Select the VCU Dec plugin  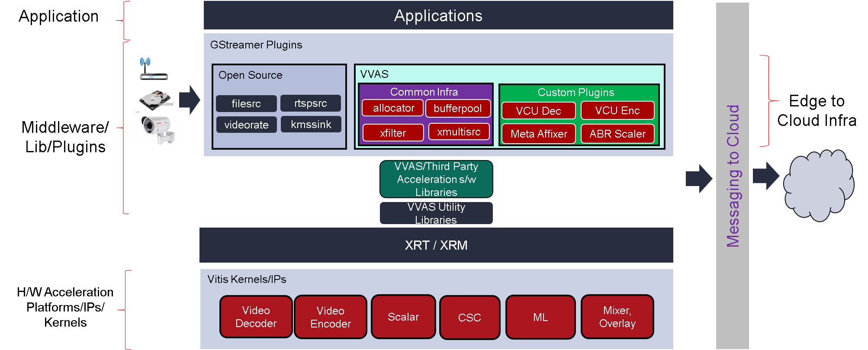pos(539,111)
